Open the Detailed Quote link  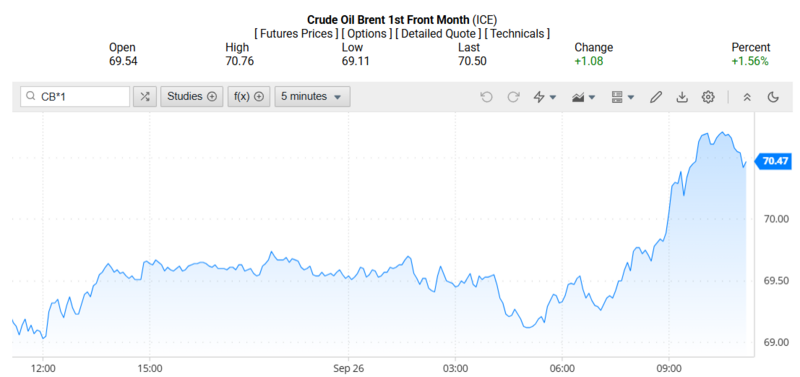[x=438, y=34]
